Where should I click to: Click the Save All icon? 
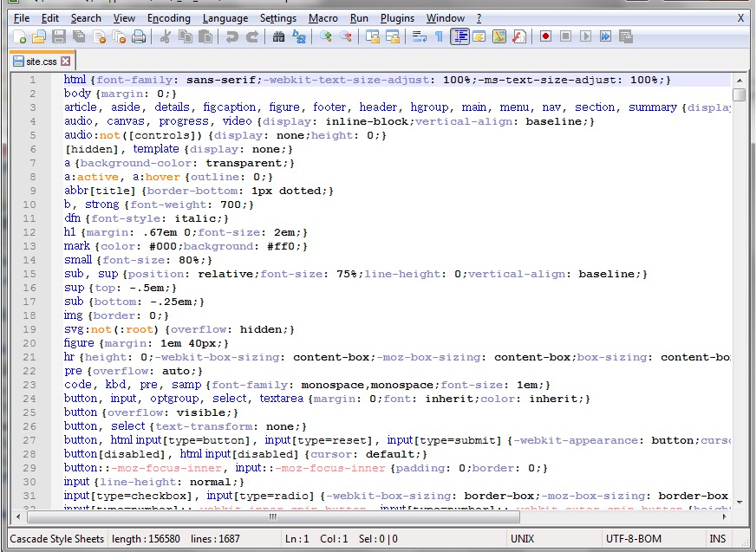tap(79, 36)
